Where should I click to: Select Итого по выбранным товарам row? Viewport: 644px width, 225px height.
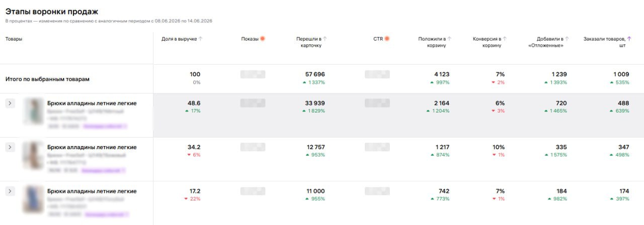click(x=322, y=79)
